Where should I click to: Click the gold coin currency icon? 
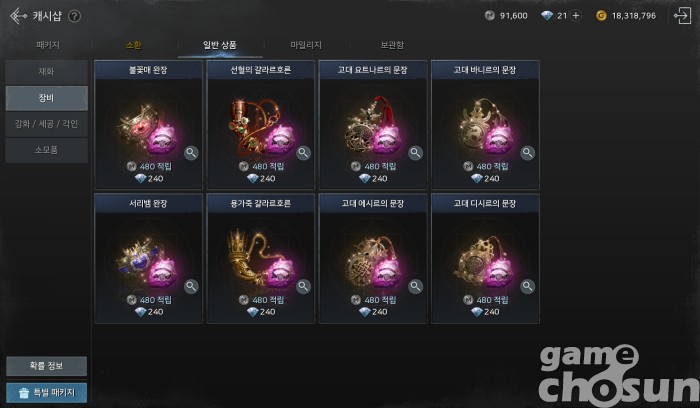point(601,16)
